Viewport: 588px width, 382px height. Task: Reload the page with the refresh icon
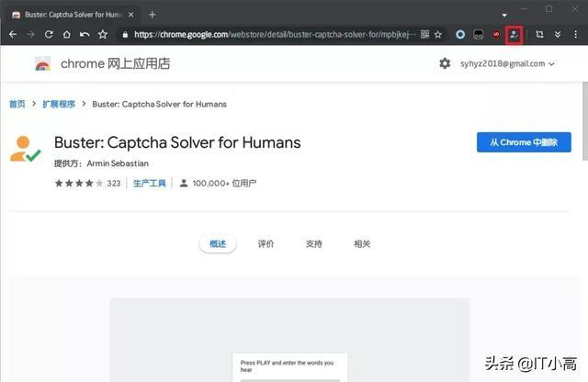tap(49, 35)
